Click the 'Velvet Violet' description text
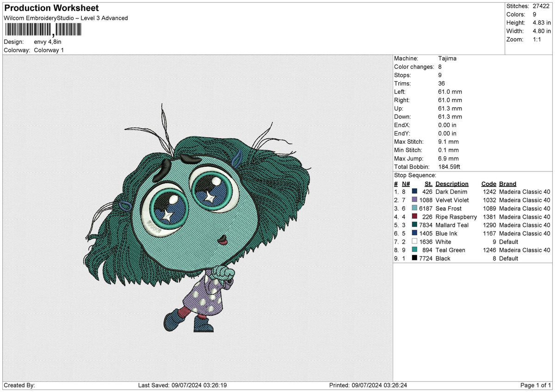The height and width of the screenshot is (392, 555). (x=452, y=200)
